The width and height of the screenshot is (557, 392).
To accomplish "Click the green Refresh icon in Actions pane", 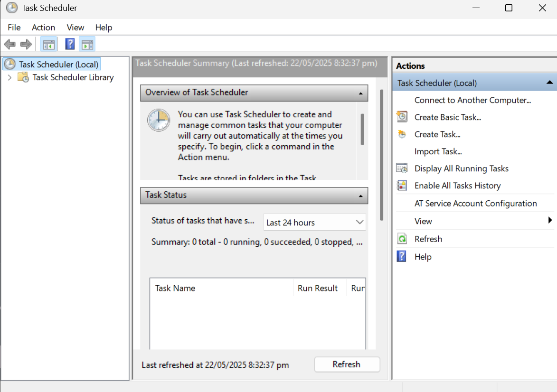I will pos(402,239).
